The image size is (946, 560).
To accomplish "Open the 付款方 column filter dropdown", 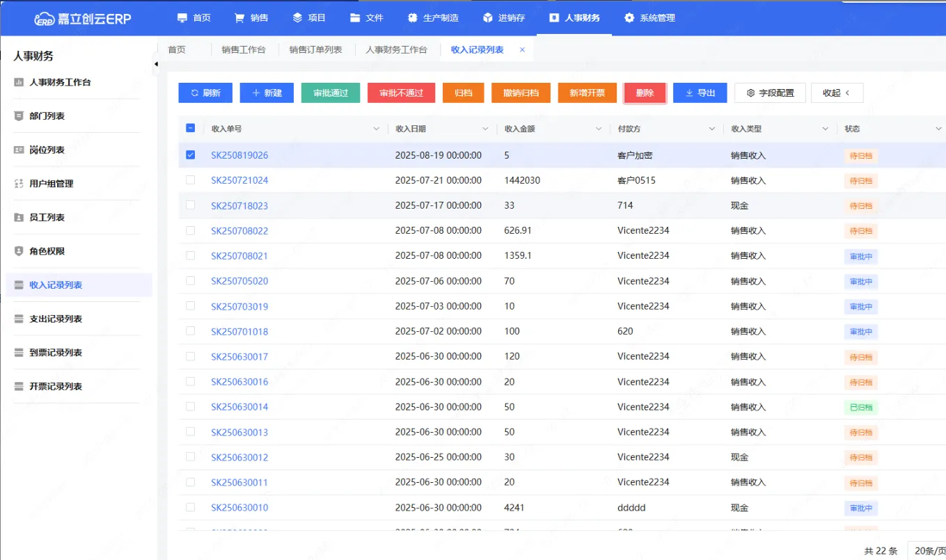I will [711, 129].
